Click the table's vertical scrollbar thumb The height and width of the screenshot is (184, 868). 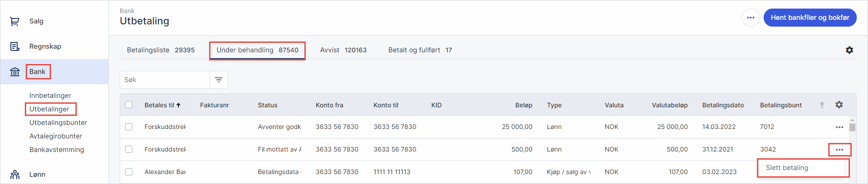tap(852, 127)
